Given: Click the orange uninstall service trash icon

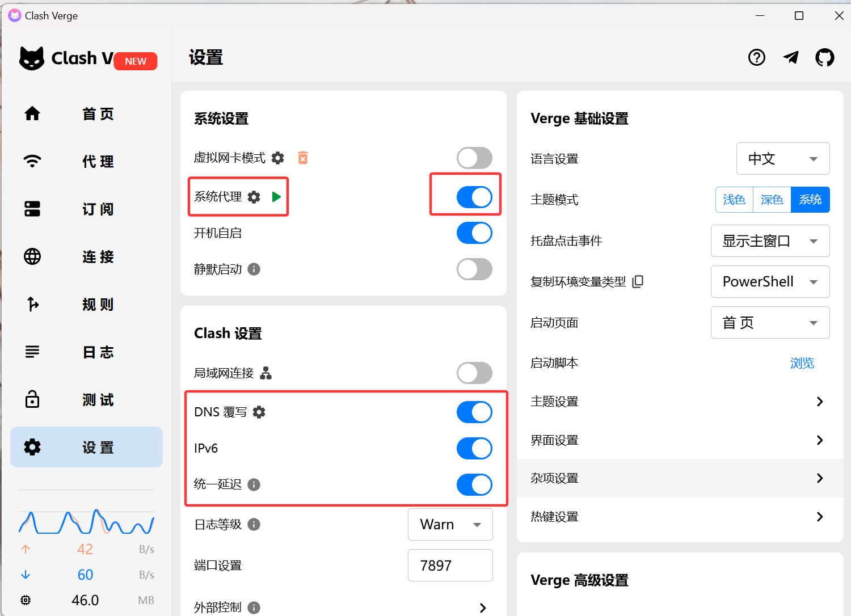Looking at the screenshot, I should pyautogui.click(x=303, y=158).
